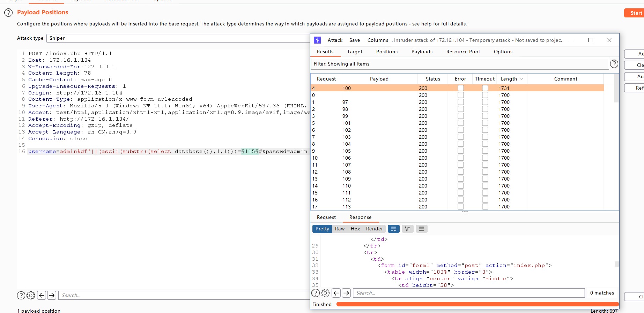Toggle Error checkbox for payload 105 row

461,151
